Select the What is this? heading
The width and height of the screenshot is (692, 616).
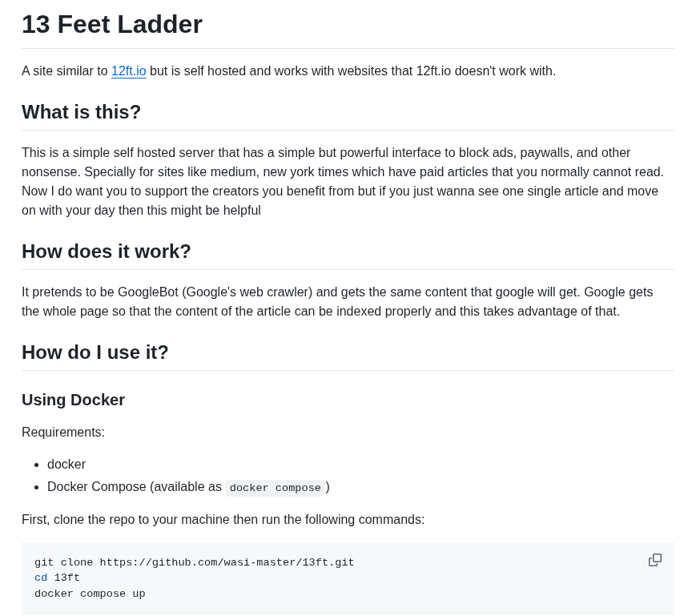tap(81, 112)
